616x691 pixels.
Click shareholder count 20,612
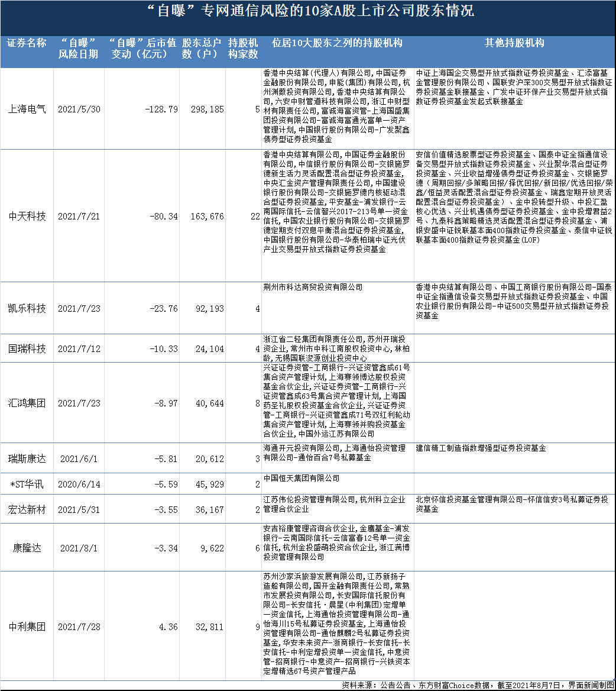tap(210, 458)
